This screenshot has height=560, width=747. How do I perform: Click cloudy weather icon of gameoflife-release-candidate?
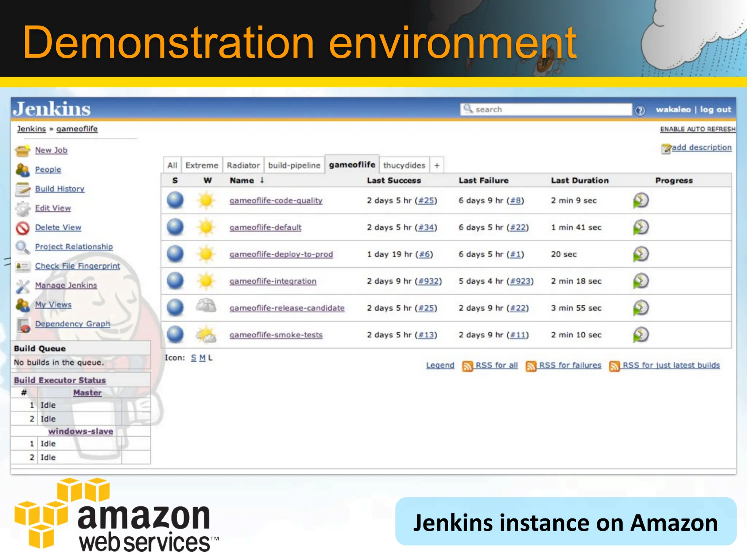[x=206, y=306]
